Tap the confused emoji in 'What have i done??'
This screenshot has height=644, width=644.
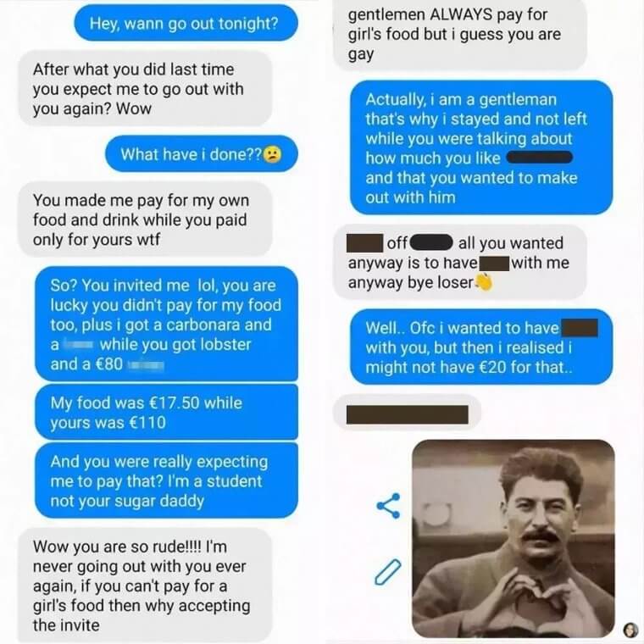coord(272,154)
